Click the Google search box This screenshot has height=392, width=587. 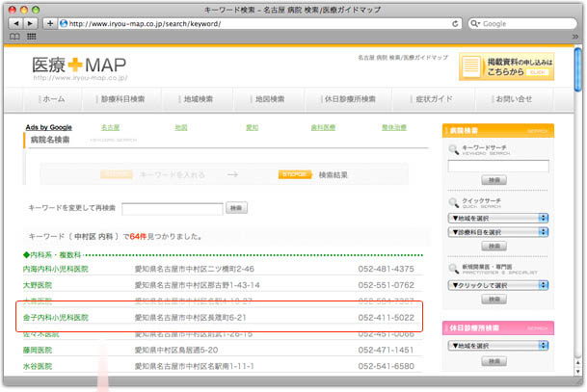pos(522,23)
